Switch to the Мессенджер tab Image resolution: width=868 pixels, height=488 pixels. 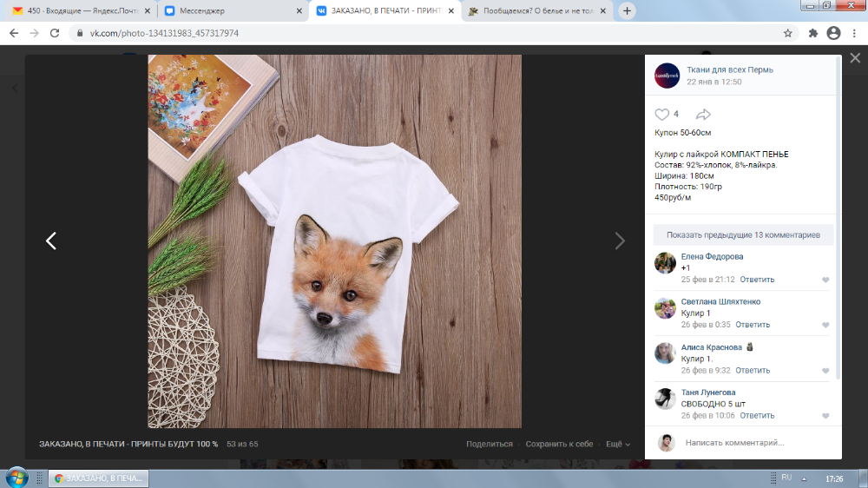click(x=233, y=10)
